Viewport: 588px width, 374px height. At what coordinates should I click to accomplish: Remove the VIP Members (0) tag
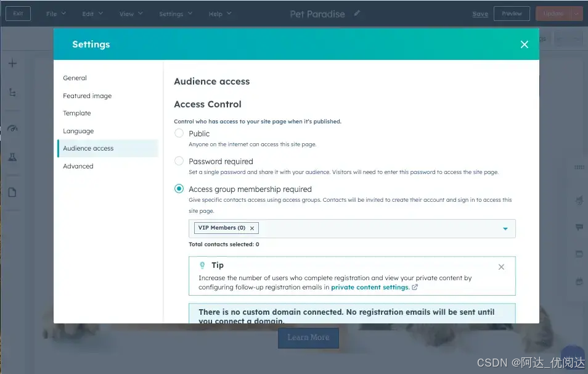252,228
